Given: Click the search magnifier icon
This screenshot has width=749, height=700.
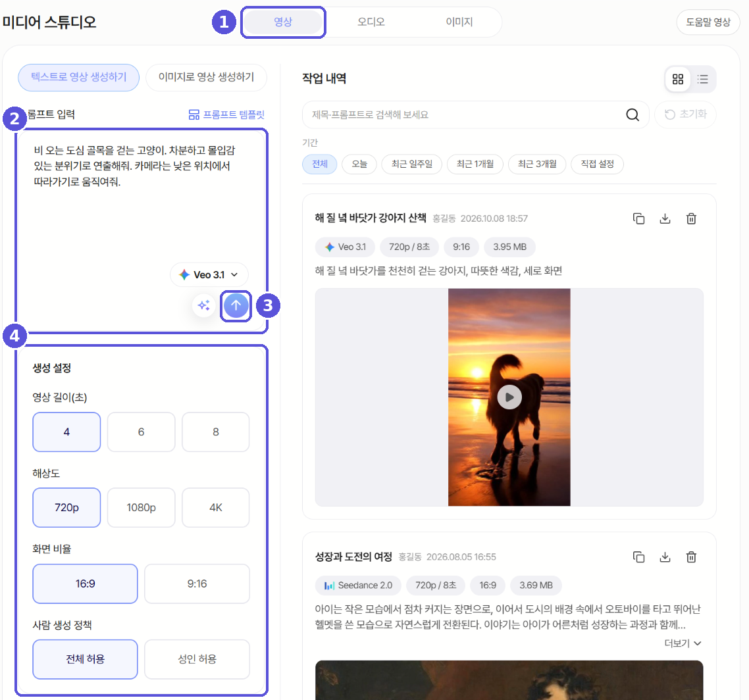Looking at the screenshot, I should tap(633, 114).
